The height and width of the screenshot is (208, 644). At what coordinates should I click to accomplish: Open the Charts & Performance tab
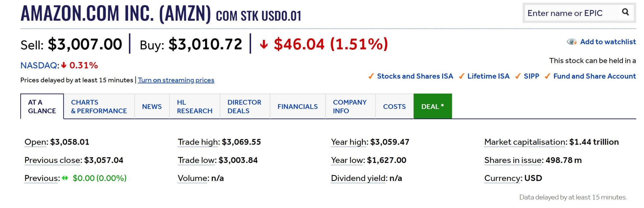click(99, 106)
